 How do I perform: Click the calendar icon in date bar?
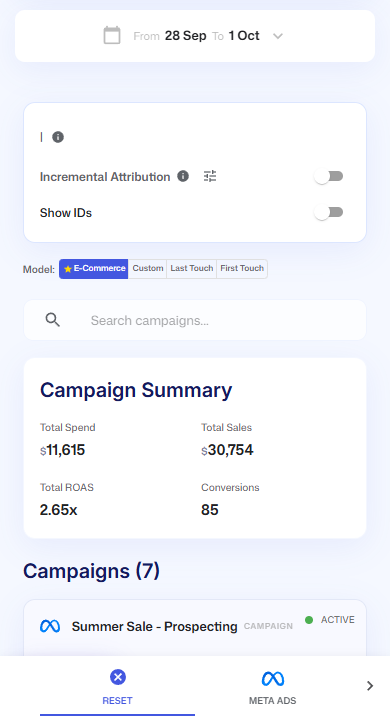pos(112,36)
